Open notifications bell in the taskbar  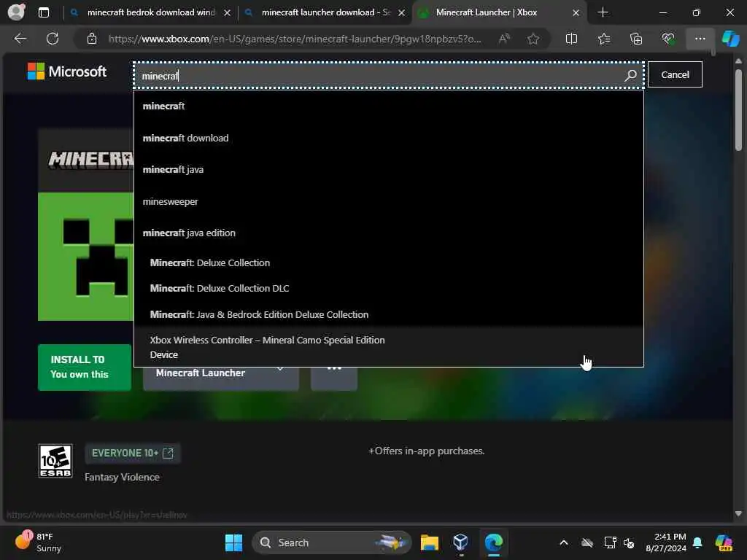coord(697,542)
